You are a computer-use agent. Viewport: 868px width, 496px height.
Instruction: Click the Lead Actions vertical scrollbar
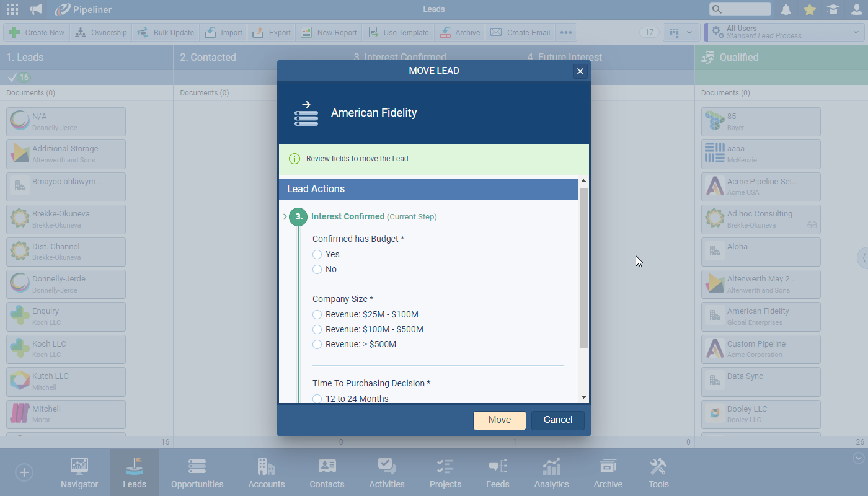coord(583,267)
